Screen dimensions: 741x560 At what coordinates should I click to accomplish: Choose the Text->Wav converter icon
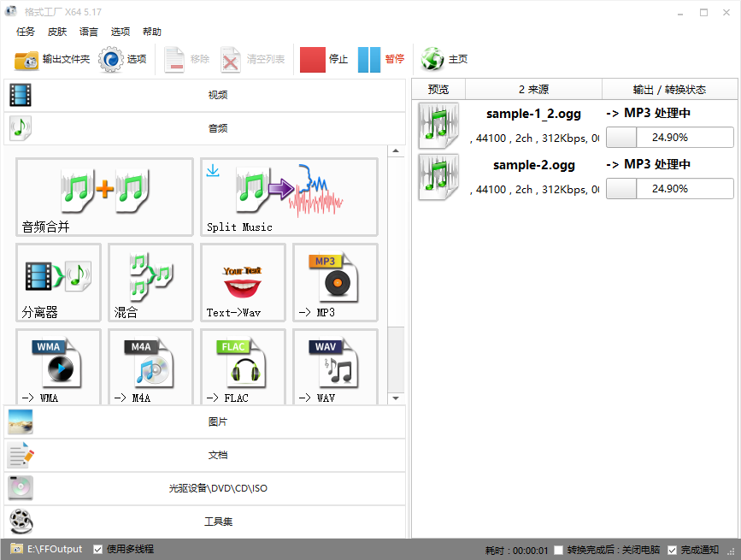(243, 282)
